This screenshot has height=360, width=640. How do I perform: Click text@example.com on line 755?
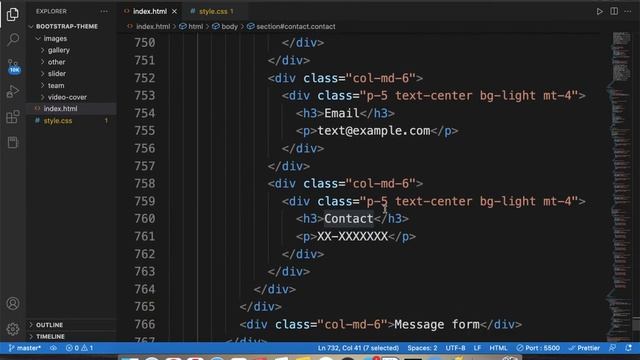click(x=374, y=131)
